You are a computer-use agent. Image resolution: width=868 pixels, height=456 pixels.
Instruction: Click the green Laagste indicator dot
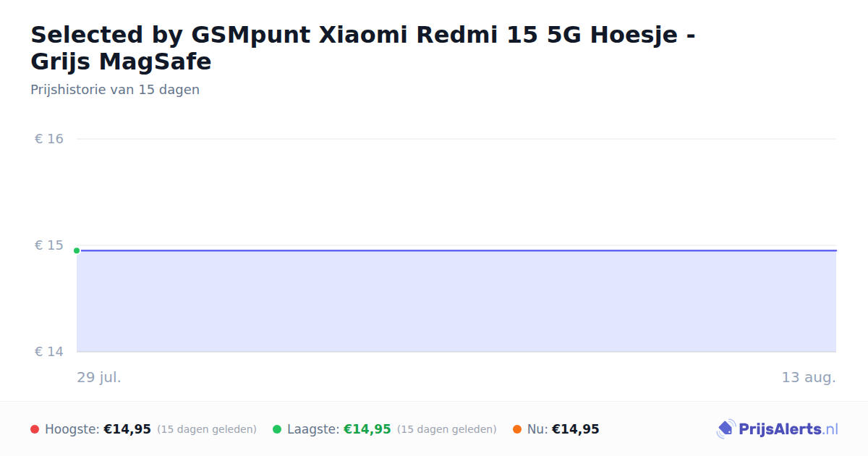click(x=277, y=429)
